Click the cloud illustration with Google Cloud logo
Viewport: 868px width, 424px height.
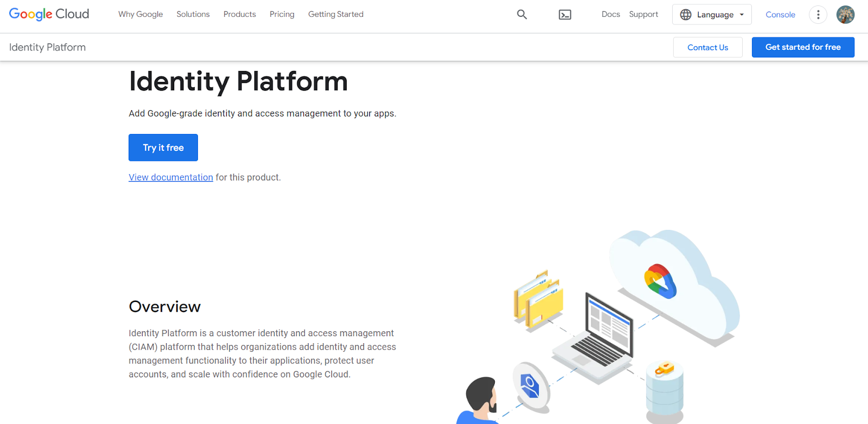[674, 287]
